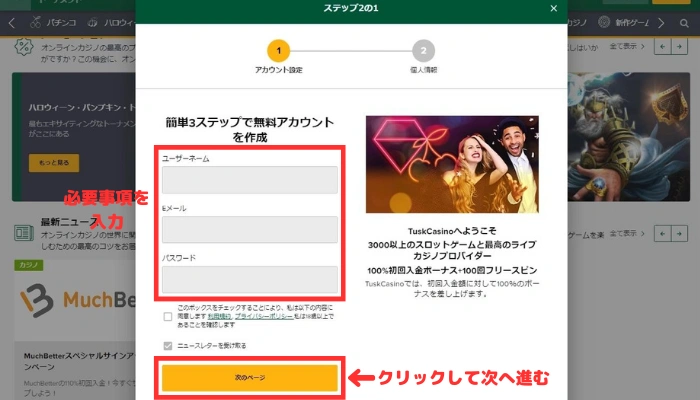This screenshot has height=400, width=700.
Task: Click 全て表示 in the promotions row
Action: (x=627, y=46)
